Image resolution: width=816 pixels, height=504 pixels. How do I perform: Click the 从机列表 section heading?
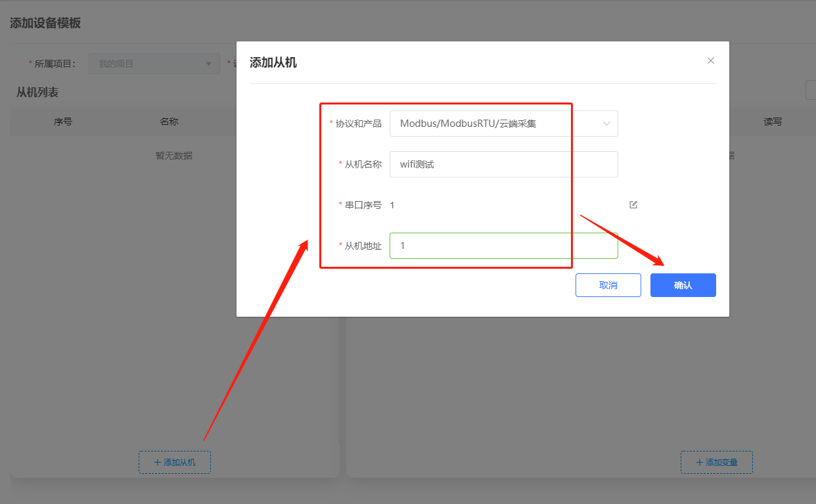pos(37,93)
